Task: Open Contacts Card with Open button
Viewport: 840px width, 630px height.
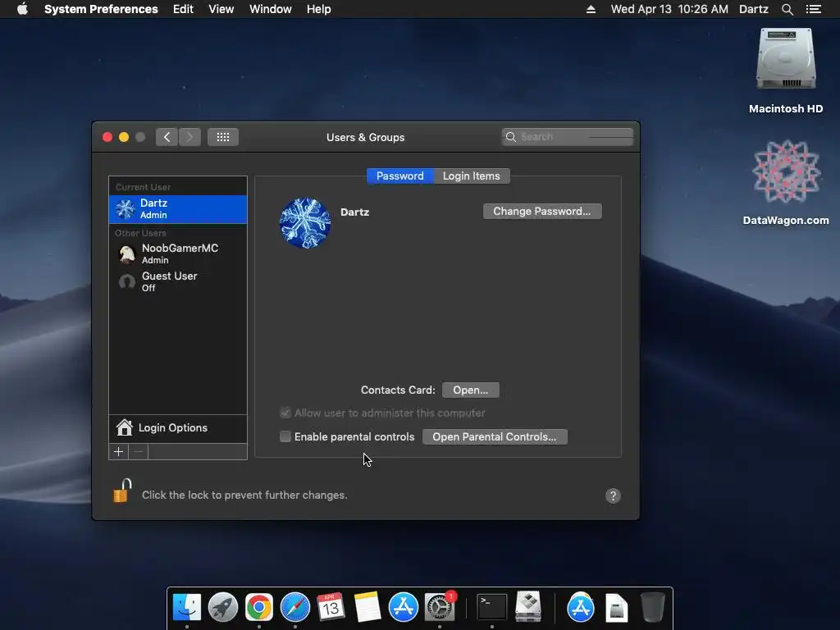Action: (x=470, y=390)
